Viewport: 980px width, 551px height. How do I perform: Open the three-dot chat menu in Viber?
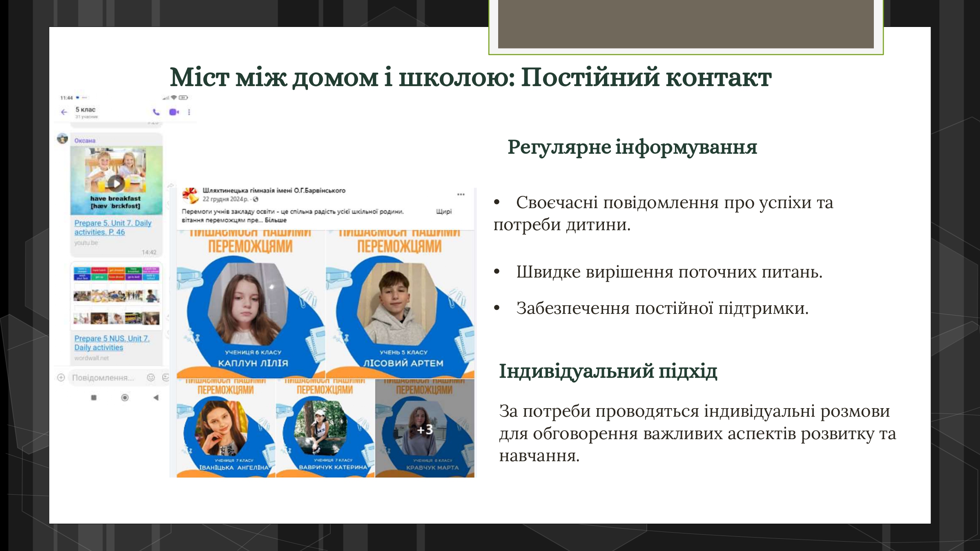(x=189, y=112)
